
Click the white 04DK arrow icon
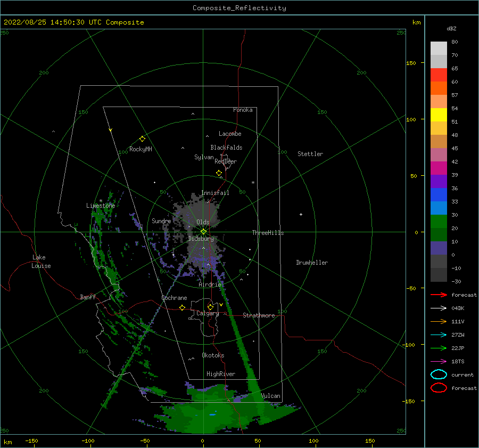click(x=439, y=308)
